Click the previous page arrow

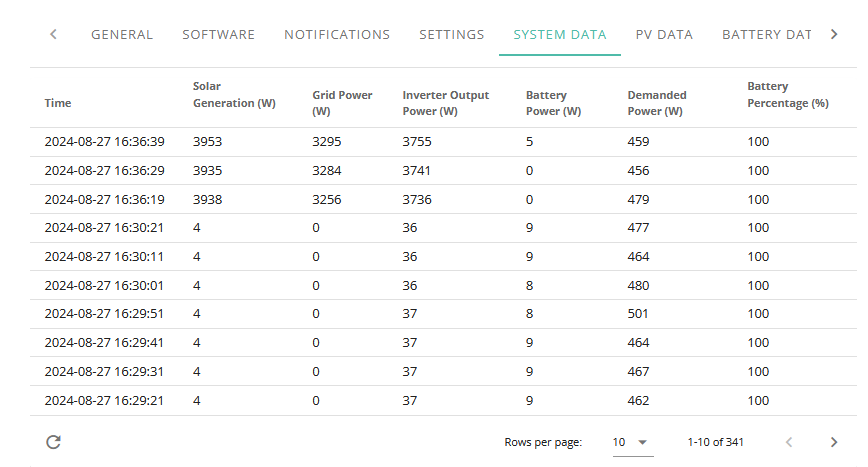point(789,442)
